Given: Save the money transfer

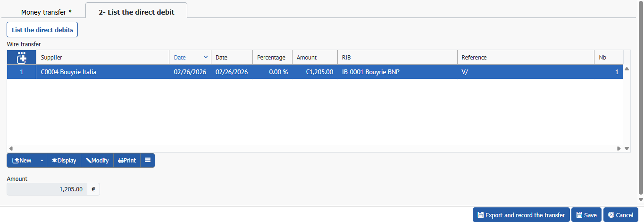Looking at the screenshot, I should (586, 215).
